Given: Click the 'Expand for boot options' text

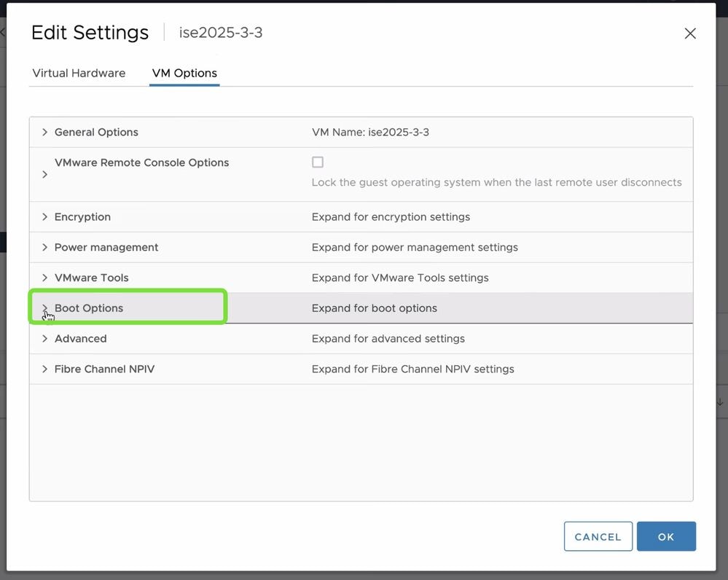Looking at the screenshot, I should coord(375,308).
